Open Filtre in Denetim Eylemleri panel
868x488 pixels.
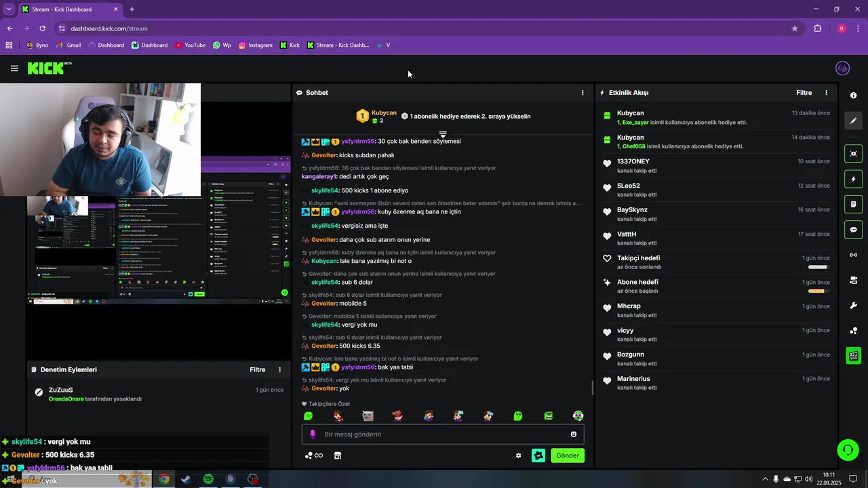pyautogui.click(x=258, y=370)
